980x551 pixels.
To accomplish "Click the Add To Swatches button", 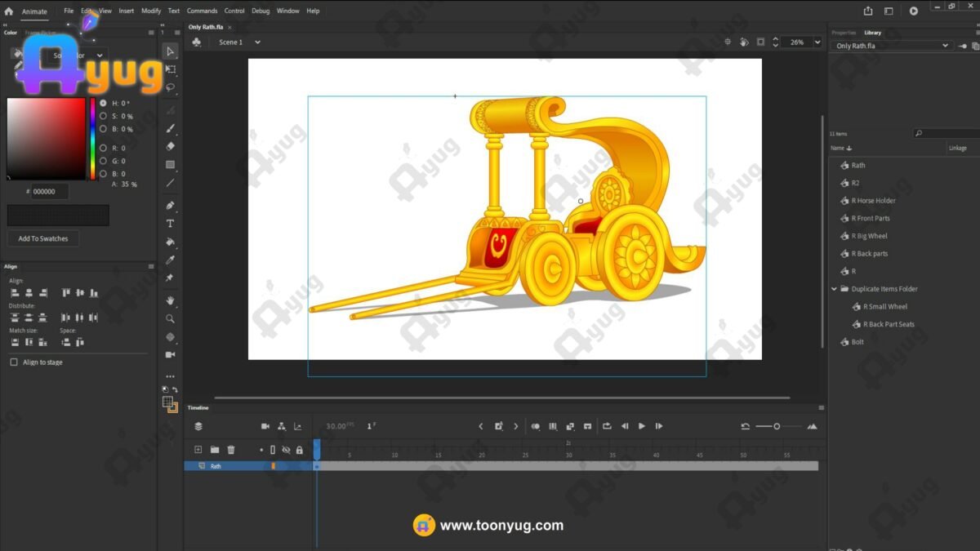I will point(43,238).
